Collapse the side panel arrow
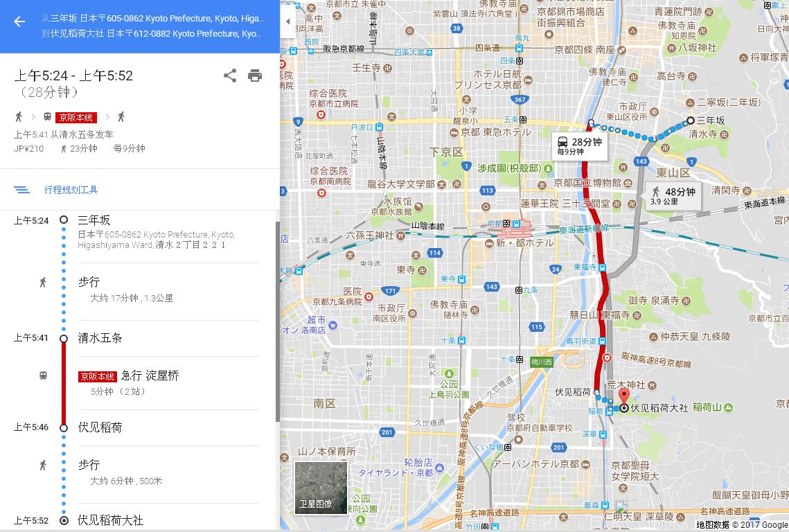Screen dimensions: 789x532 coord(288,21)
